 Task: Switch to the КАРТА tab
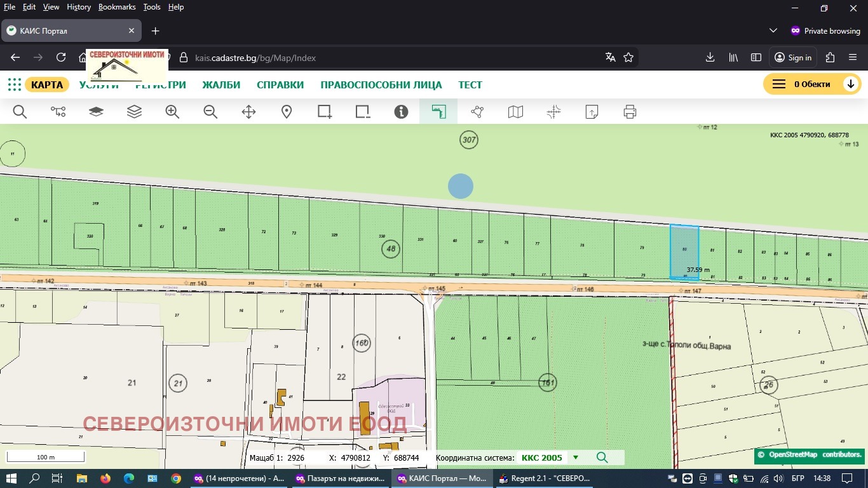tap(47, 85)
